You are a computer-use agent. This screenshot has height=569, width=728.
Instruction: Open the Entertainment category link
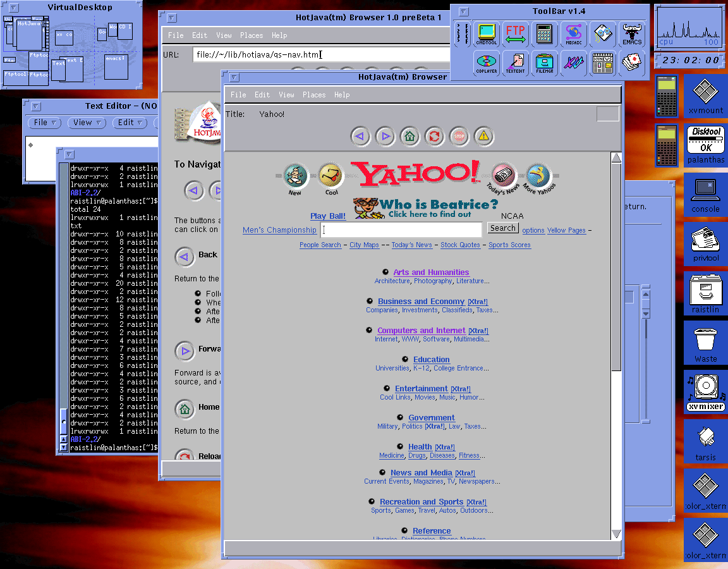point(421,389)
